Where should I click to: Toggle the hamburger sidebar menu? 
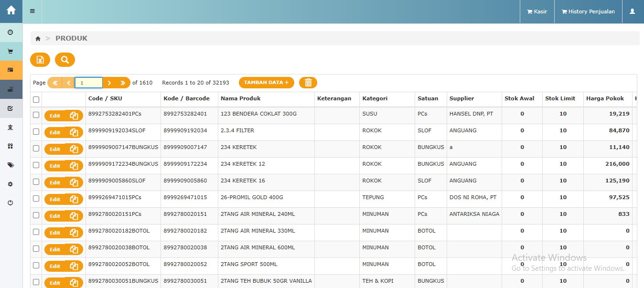click(x=32, y=11)
